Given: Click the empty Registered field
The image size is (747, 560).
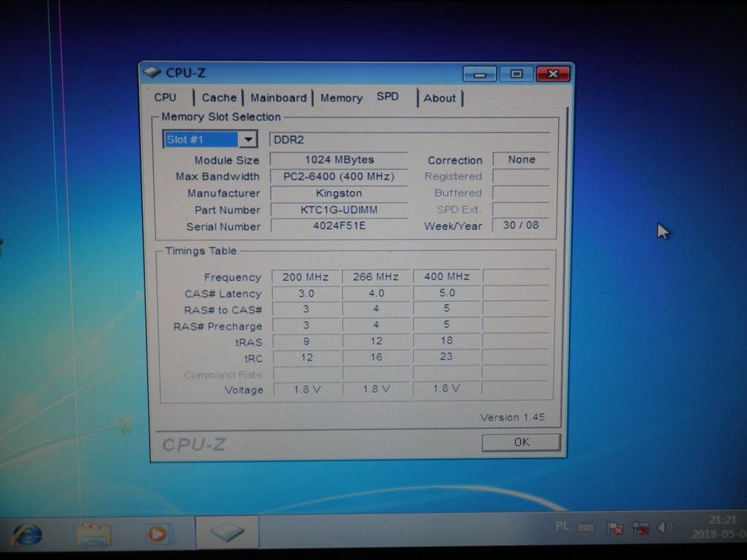Looking at the screenshot, I should [x=521, y=176].
